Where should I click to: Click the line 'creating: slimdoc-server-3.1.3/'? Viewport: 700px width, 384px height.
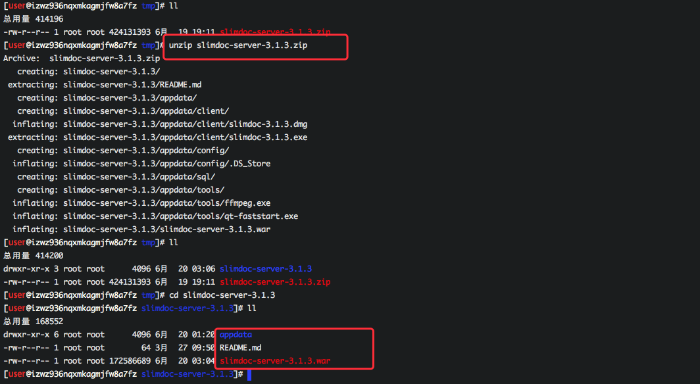pyautogui.click(x=88, y=71)
